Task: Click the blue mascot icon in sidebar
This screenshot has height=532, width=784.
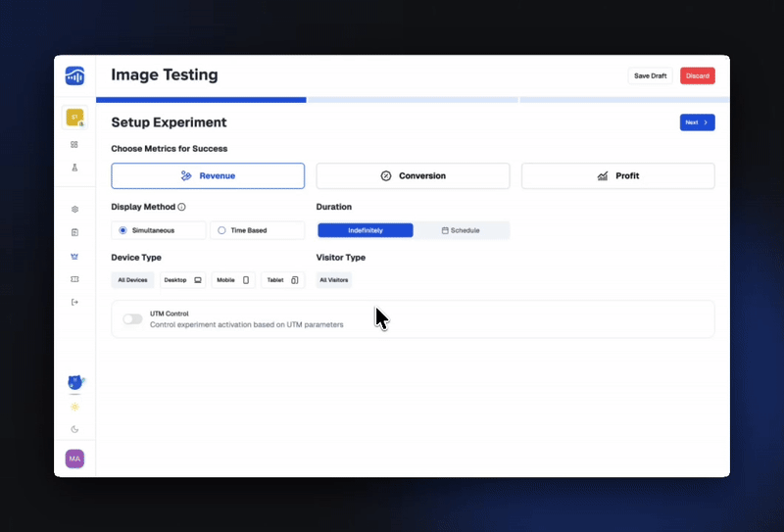Action: pyautogui.click(x=75, y=382)
